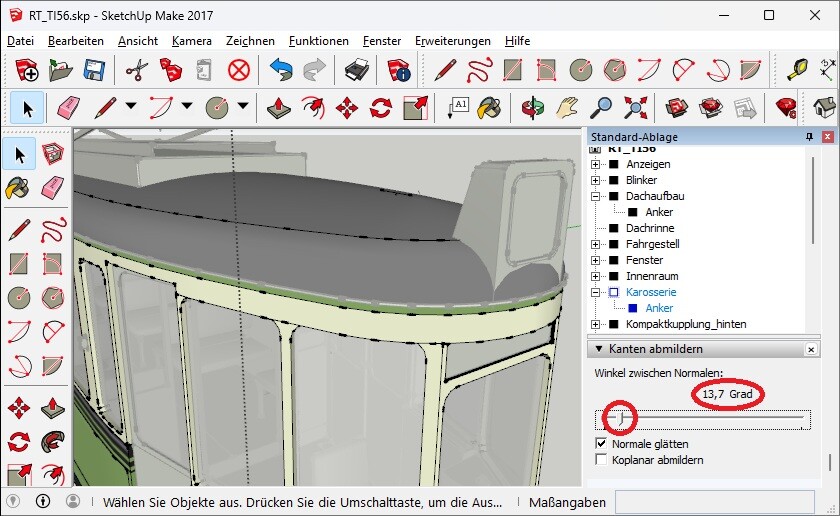Toggle the Normale glätten checkbox
Image resolution: width=840 pixels, height=516 pixels.
(x=601, y=443)
